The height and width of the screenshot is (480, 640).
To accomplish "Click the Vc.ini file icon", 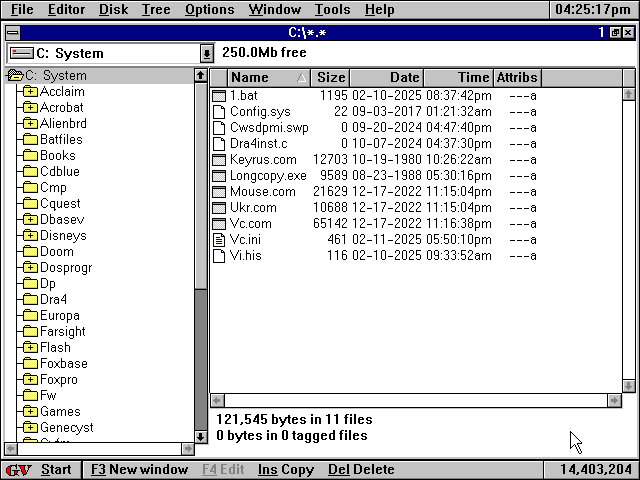I will pyautogui.click(x=220, y=240).
